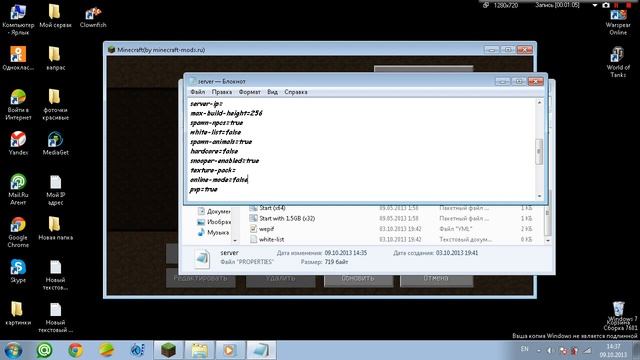Screen dimensions: 640x360
Task: Select the фоточки красивые folder
Action: (x=55, y=104)
